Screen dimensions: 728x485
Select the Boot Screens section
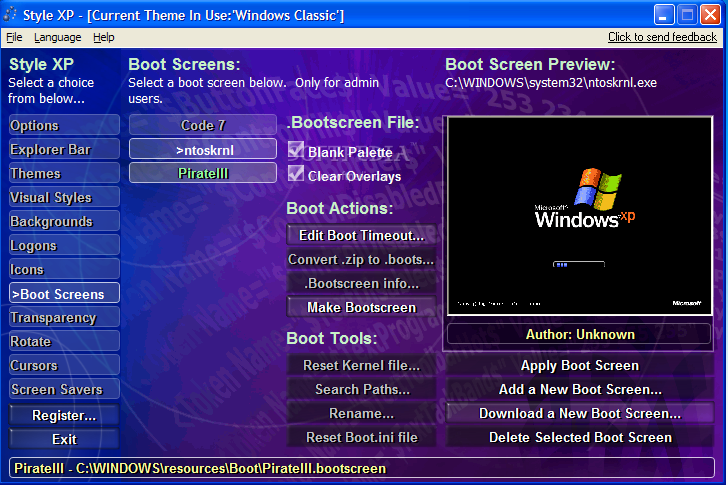pyautogui.click(x=64, y=293)
